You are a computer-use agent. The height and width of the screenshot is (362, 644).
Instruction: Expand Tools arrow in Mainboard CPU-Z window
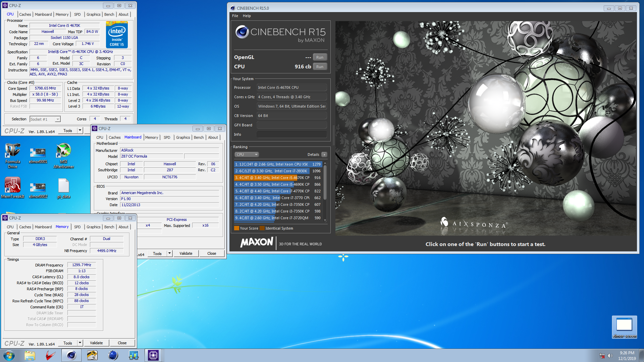169,253
